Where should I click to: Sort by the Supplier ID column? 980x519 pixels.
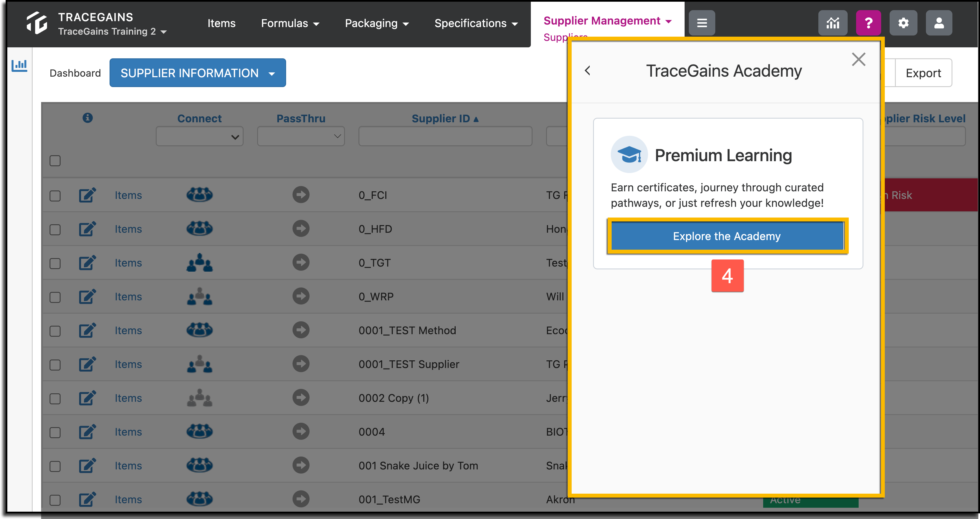(x=445, y=119)
